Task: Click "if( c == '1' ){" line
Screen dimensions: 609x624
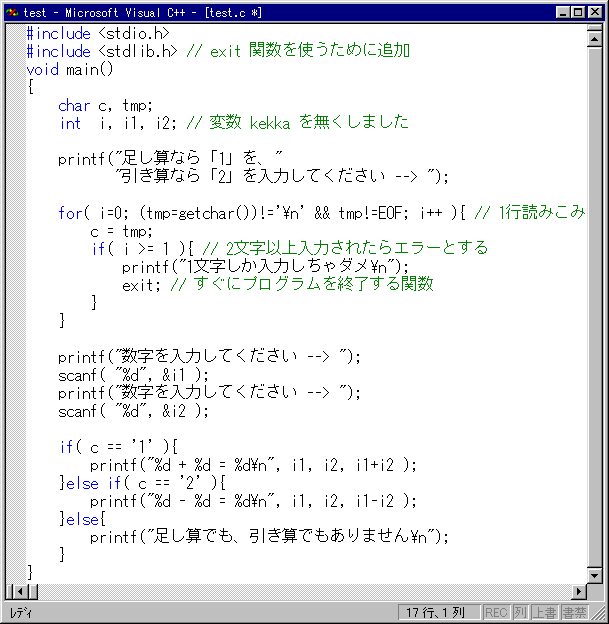Action: coord(119,447)
